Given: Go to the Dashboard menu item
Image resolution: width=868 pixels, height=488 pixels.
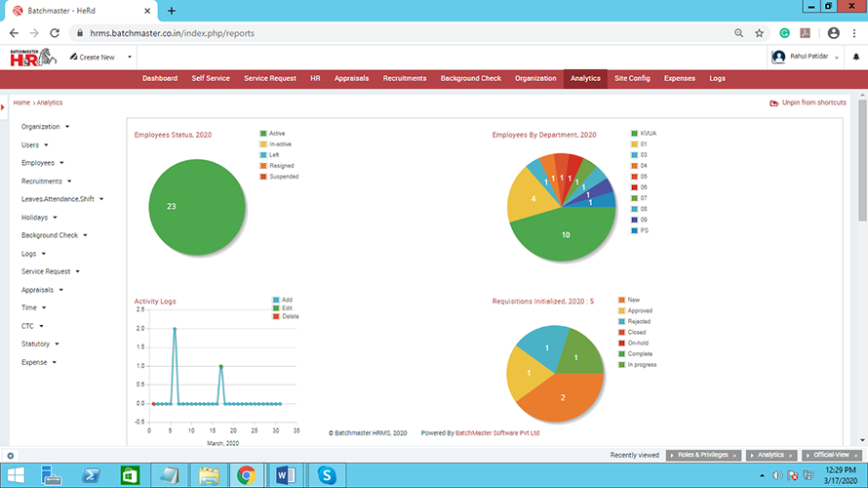Looking at the screenshot, I should click(x=160, y=78).
